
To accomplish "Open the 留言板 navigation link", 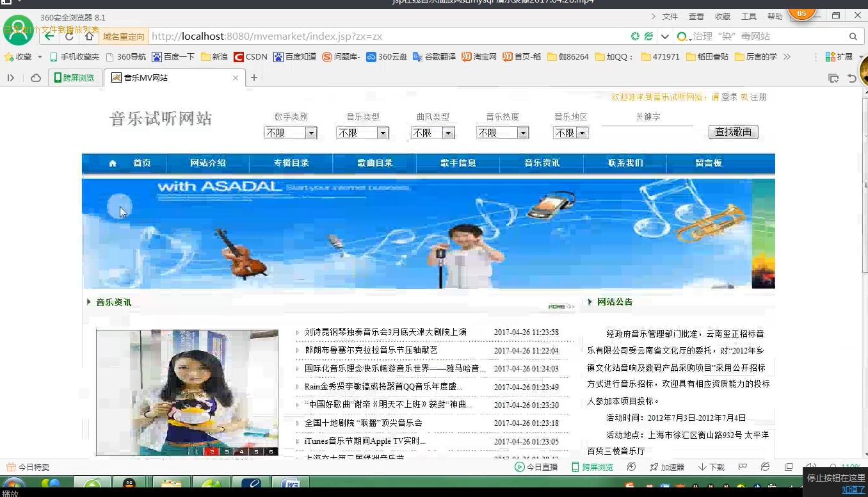I will (x=709, y=163).
